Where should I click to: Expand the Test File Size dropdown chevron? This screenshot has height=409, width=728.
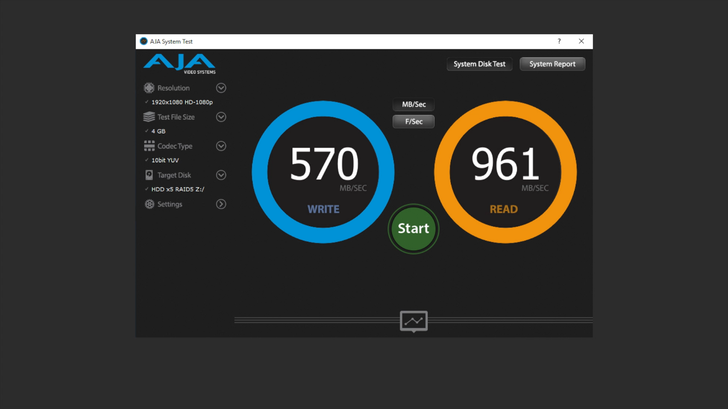[x=221, y=117]
